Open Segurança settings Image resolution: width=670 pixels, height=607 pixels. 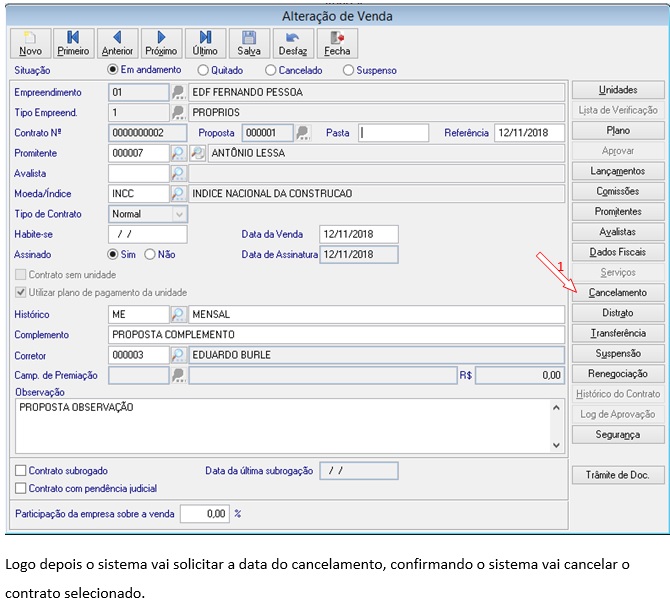618,435
